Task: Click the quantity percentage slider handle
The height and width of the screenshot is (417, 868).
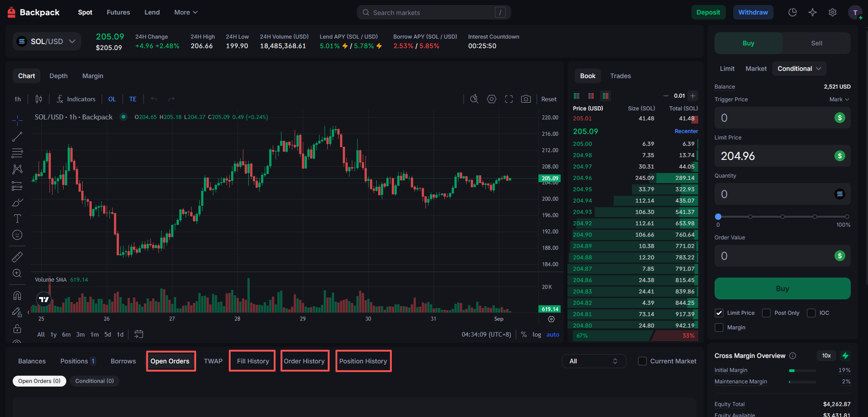Action: 718,217
